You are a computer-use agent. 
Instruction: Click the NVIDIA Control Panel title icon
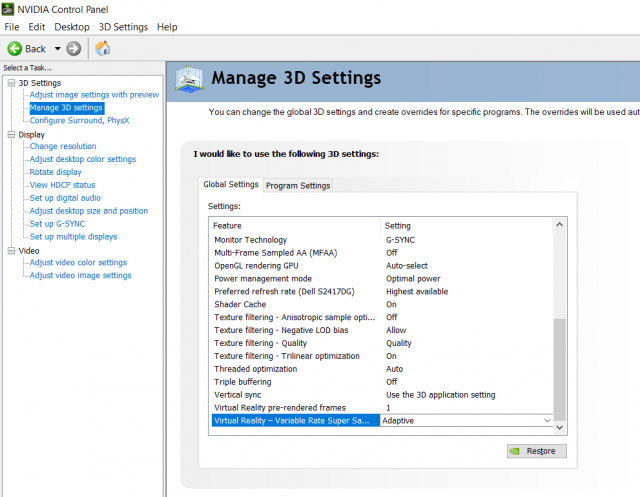(x=8, y=8)
